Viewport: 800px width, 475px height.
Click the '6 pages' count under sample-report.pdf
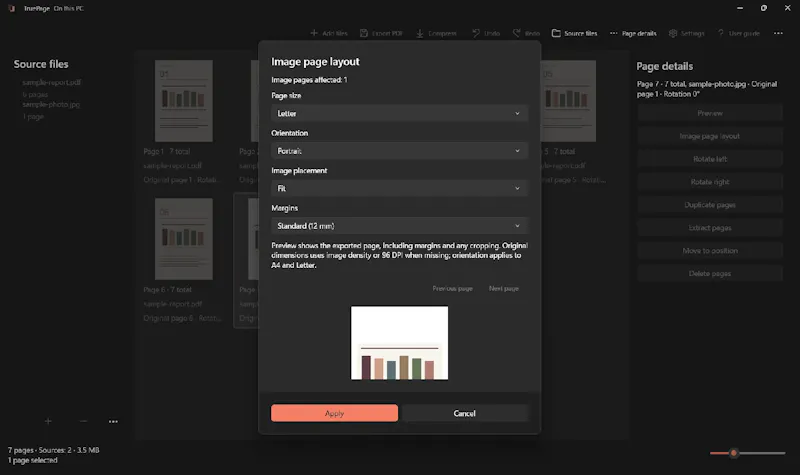click(x=35, y=94)
